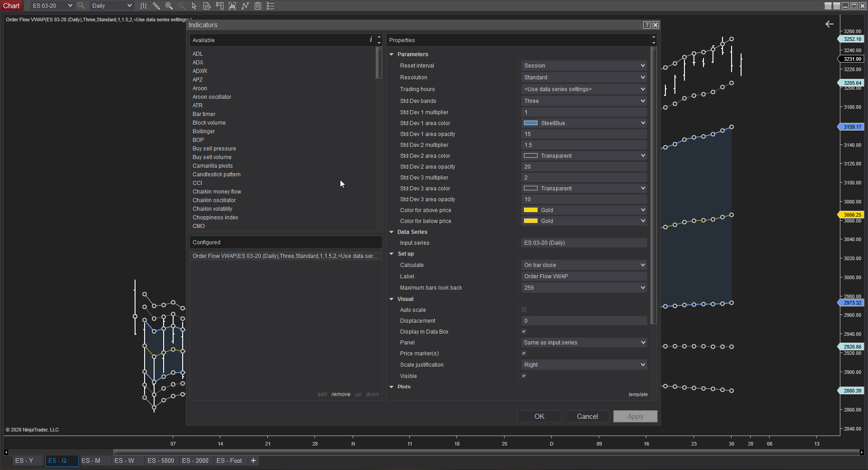Collapse the Data Series section
Screen dimensions: 868x470
(x=392, y=232)
